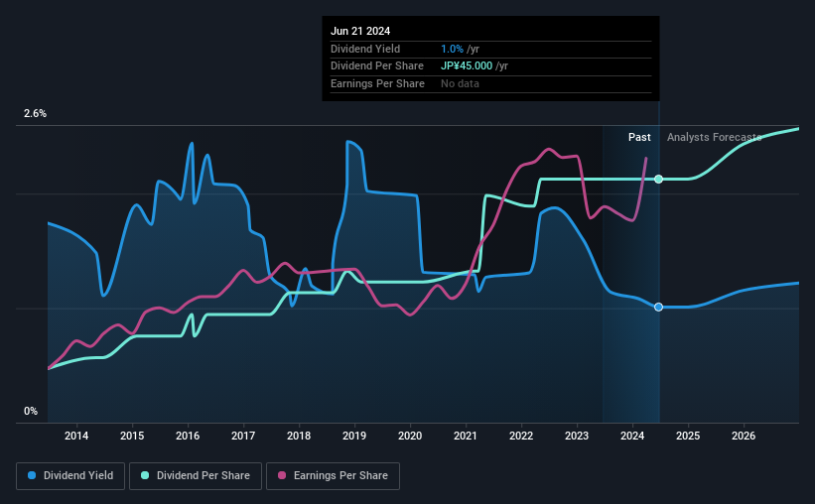815x504 pixels.
Task: Click the teal dividend per share data point marker
Action: click(658, 180)
